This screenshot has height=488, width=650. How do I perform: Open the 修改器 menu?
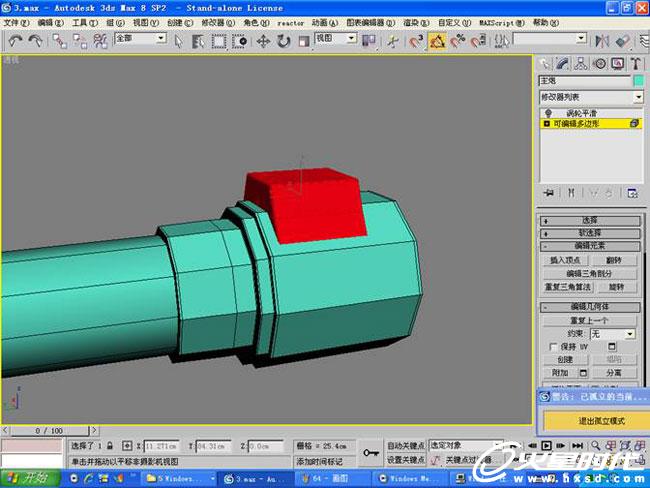point(218,22)
